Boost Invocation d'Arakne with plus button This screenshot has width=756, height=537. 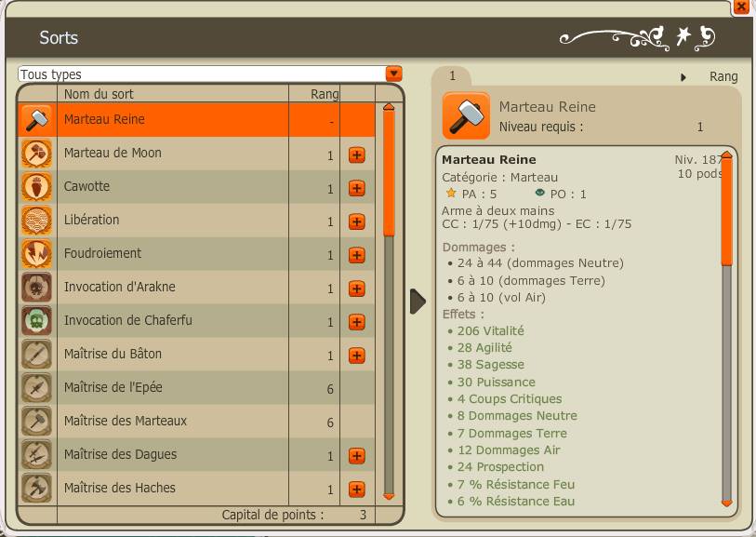[x=357, y=289]
